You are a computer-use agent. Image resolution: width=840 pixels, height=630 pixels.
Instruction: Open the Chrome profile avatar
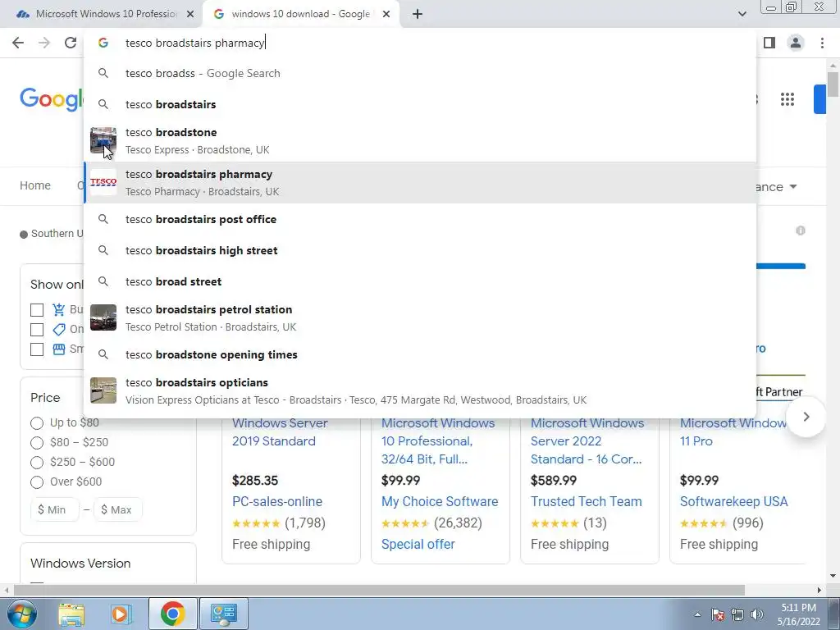pyautogui.click(x=796, y=43)
